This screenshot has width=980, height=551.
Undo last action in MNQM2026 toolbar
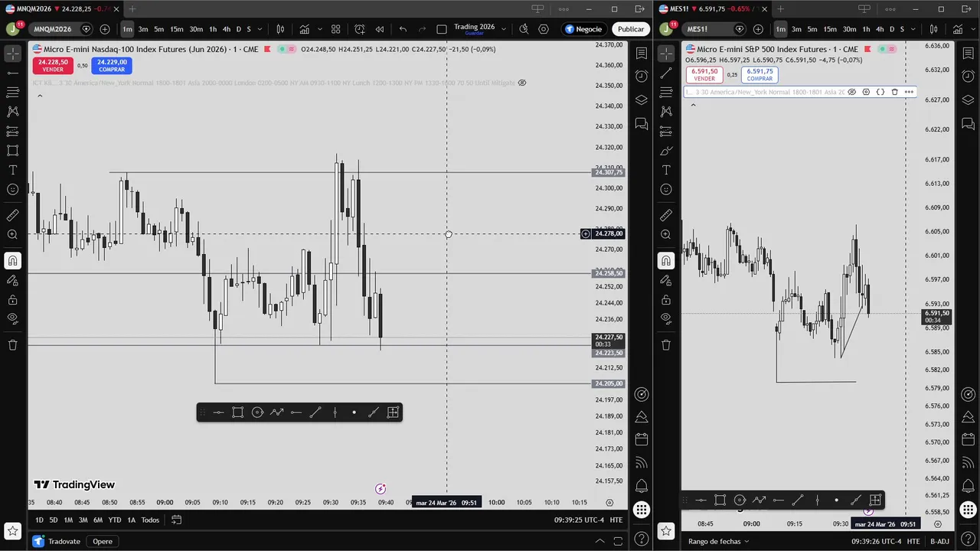point(403,29)
